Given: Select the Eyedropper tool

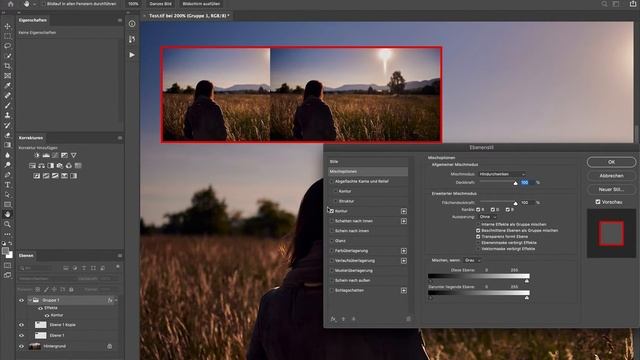Looking at the screenshot, I should click(x=7, y=85).
